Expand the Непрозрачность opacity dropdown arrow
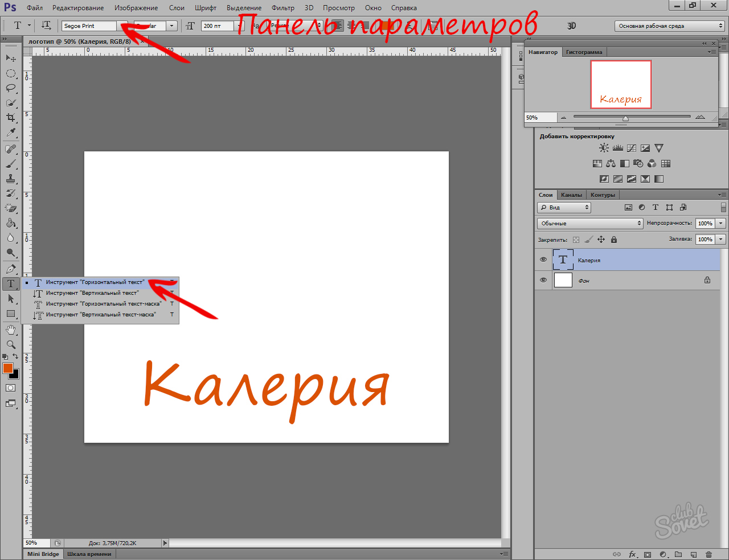 point(721,223)
